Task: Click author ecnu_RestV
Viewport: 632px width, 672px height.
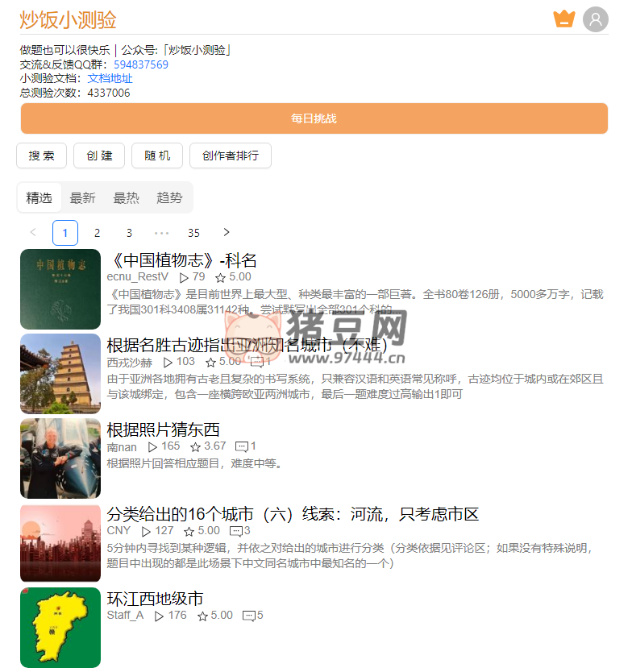Action: tap(138, 277)
